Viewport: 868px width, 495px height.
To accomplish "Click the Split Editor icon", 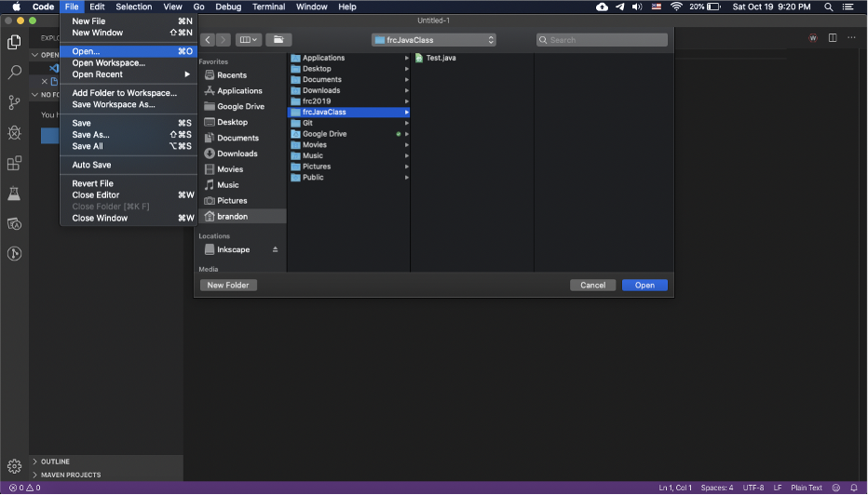I will point(832,37).
